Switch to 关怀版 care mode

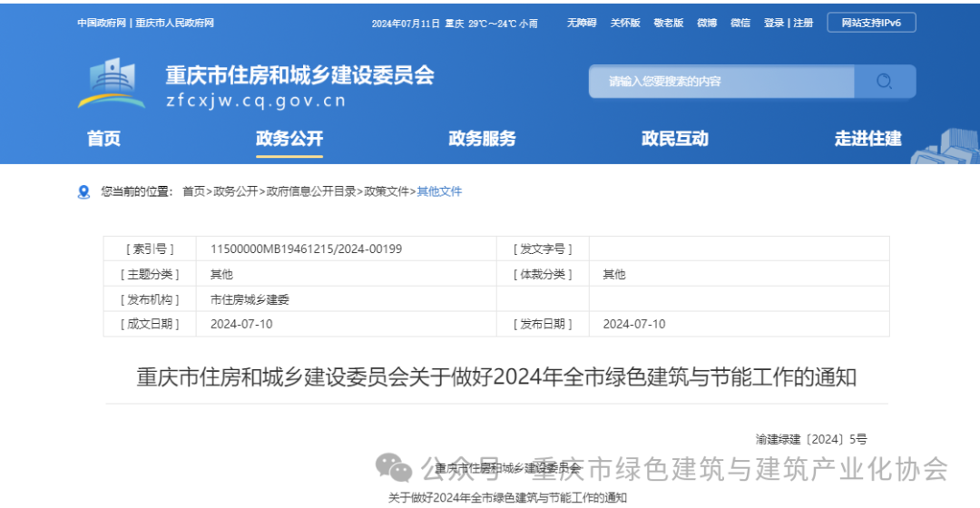(x=625, y=23)
